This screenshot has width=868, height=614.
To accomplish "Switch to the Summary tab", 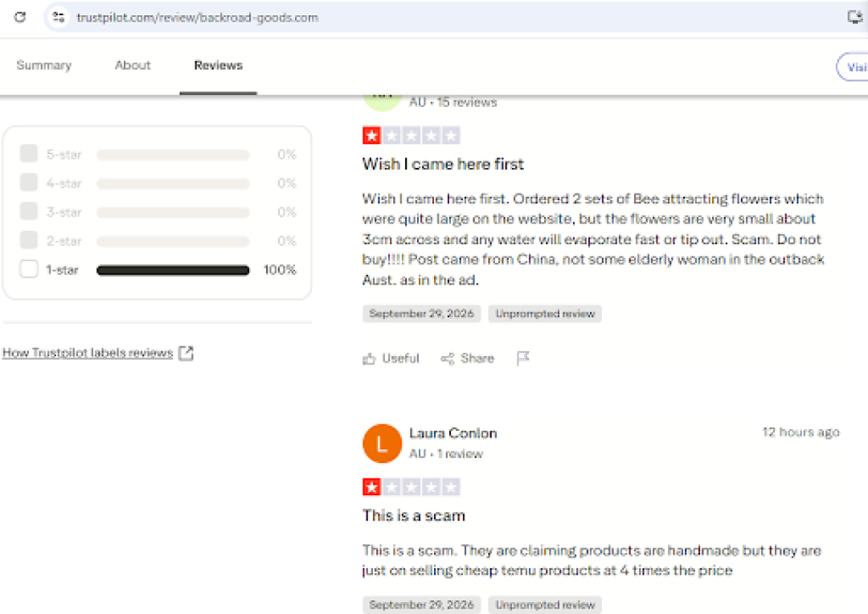I will pyautogui.click(x=44, y=65).
